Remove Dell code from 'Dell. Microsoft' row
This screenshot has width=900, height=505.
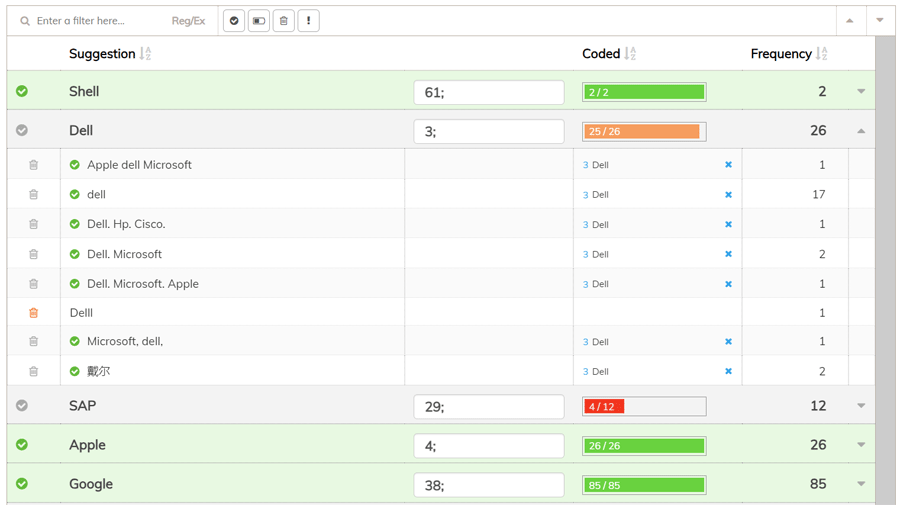[x=728, y=254]
